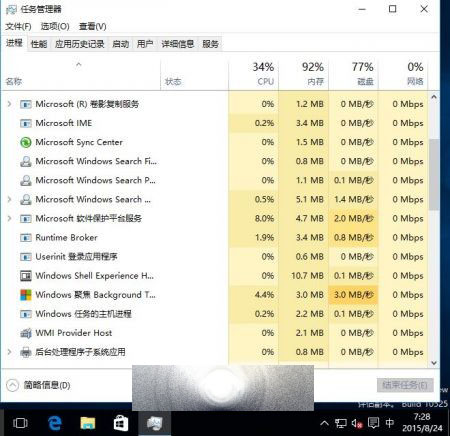
Task: Open the Action Center notification icon
Action: (373, 423)
